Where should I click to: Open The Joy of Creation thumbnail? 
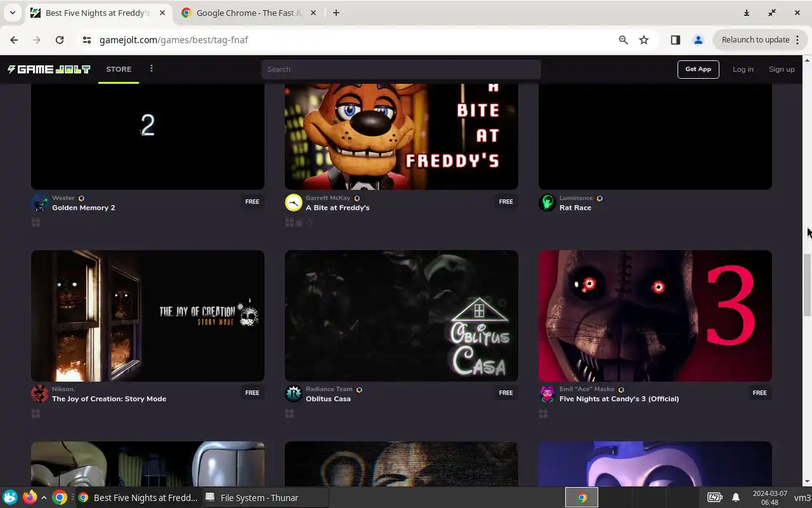coord(148,316)
